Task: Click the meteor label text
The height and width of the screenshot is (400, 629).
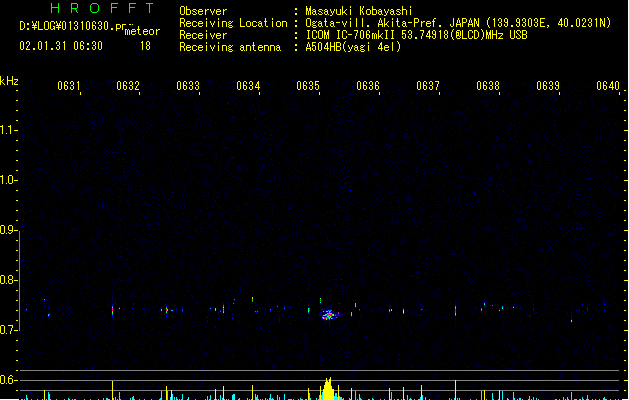Action: point(142,31)
